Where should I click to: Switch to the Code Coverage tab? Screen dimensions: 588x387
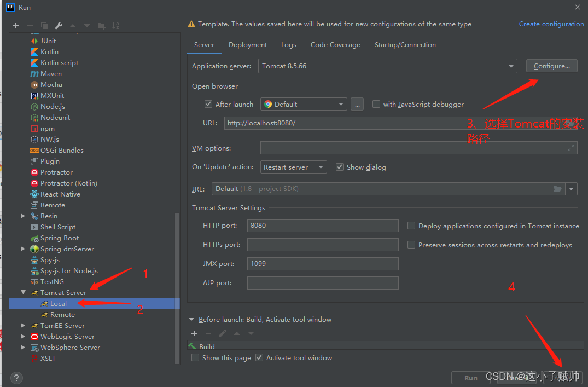tap(335, 45)
